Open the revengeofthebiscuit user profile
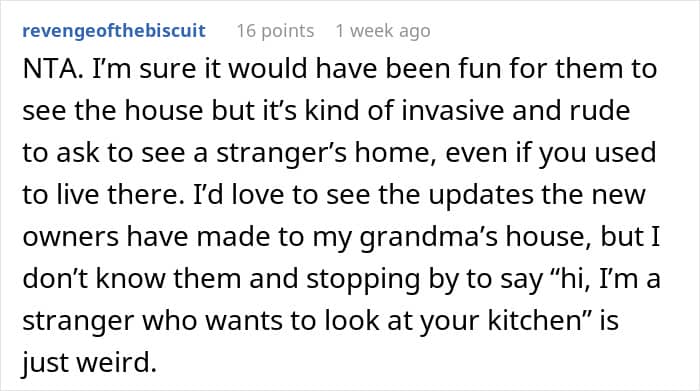The height and width of the screenshot is (391, 700). 114,31
